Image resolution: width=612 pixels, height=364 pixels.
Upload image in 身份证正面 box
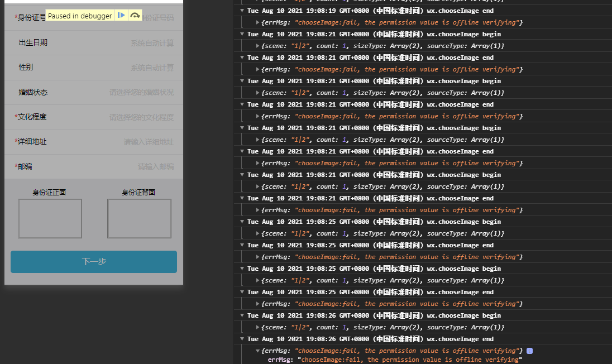(50, 218)
